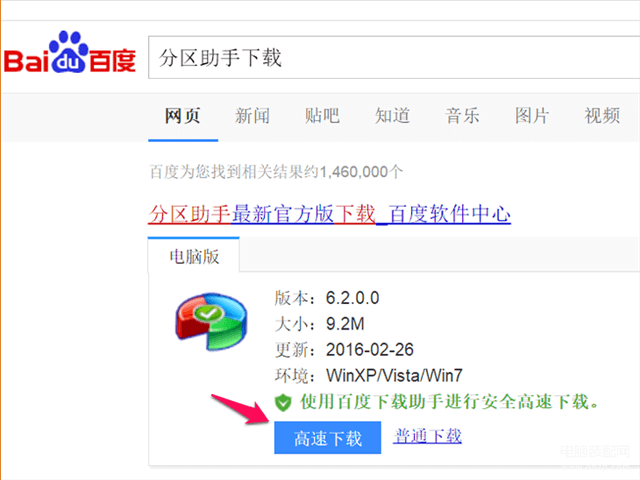Viewport: 640px width, 480px height.
Task: Open the 贴吧 search tab
Action: (322, 116)
